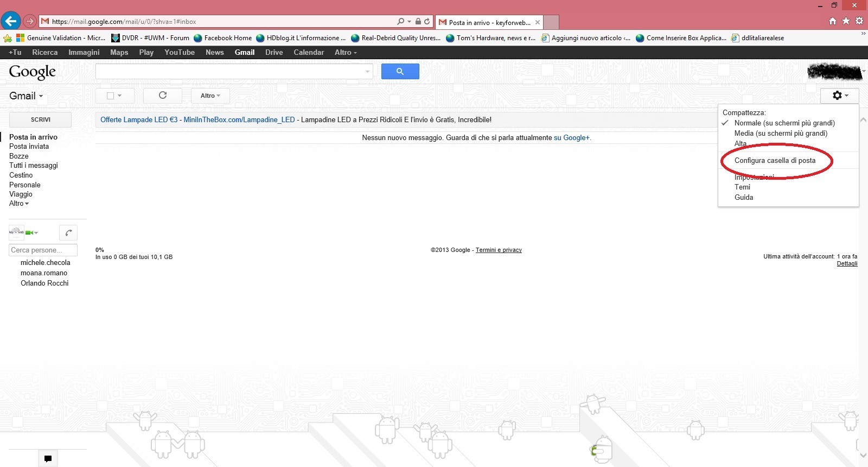
Task: Open the Posta inviata folder
Action: (29, 147)
